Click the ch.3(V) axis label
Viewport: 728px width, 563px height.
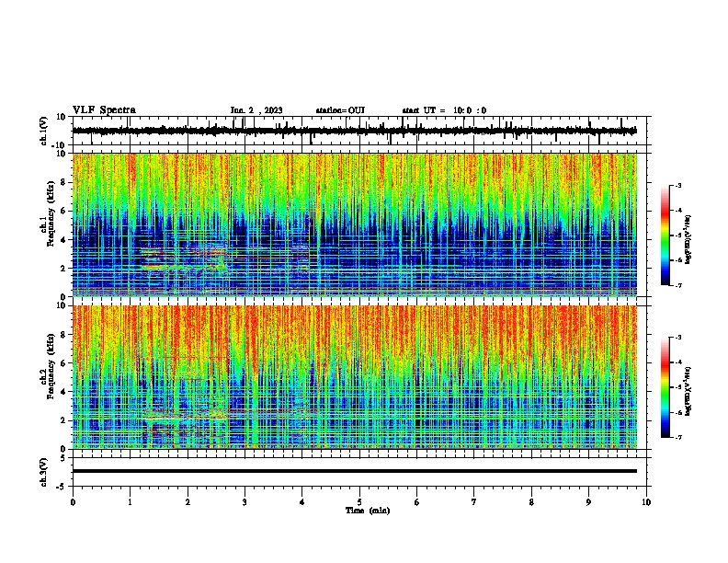pyautogui.click(x=44, y=472)
